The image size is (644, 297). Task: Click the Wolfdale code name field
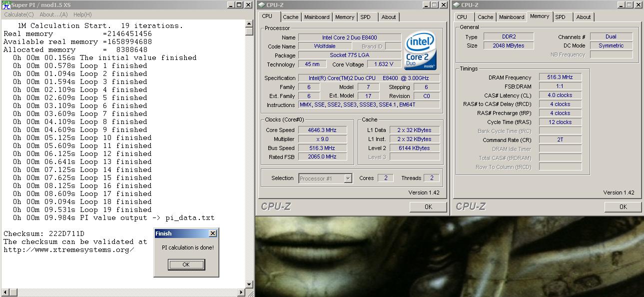(x=325, y=46)
